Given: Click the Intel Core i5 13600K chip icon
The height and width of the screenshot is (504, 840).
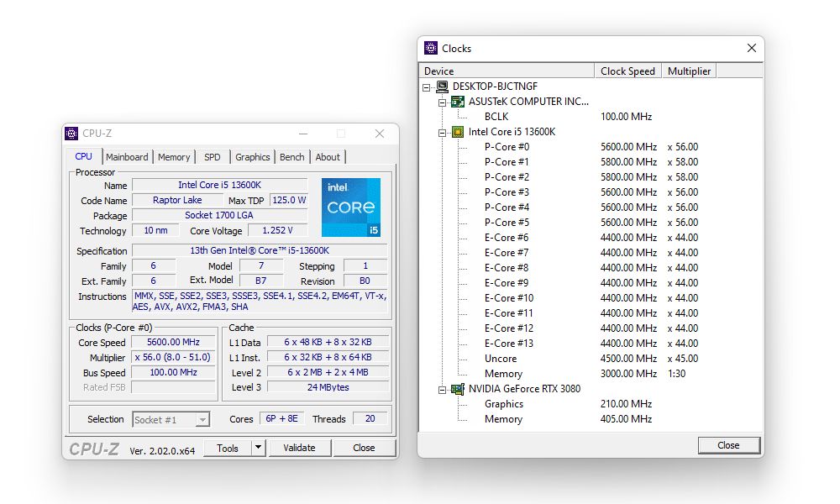Looking at the screenshot, I should pos(458,132).
